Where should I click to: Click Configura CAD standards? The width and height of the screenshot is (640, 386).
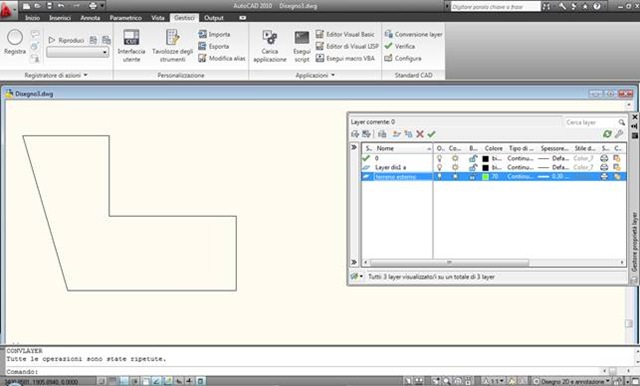coord(402,58)
